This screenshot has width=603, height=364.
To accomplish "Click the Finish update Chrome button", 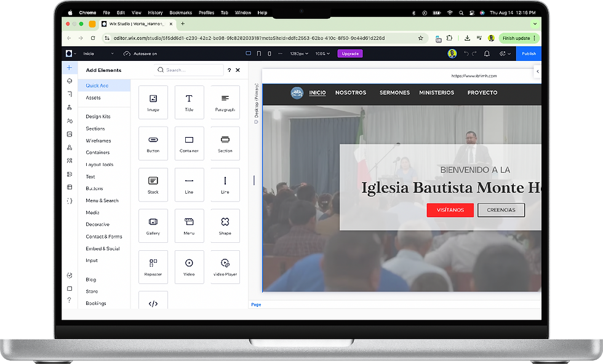I will (519, 38).
